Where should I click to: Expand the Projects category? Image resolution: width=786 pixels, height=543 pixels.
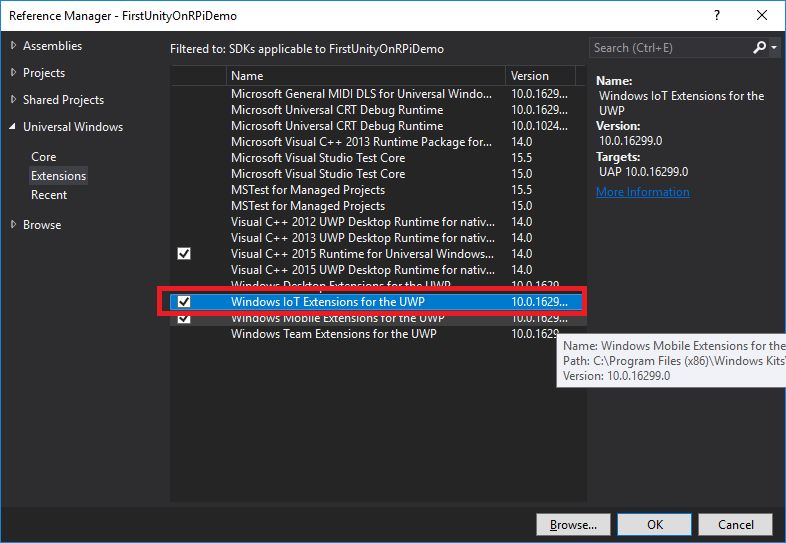pyautogui.click(x=14, y=73)
